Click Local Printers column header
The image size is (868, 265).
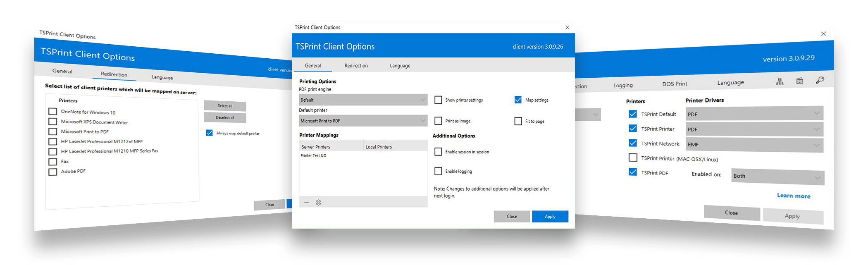396,146
